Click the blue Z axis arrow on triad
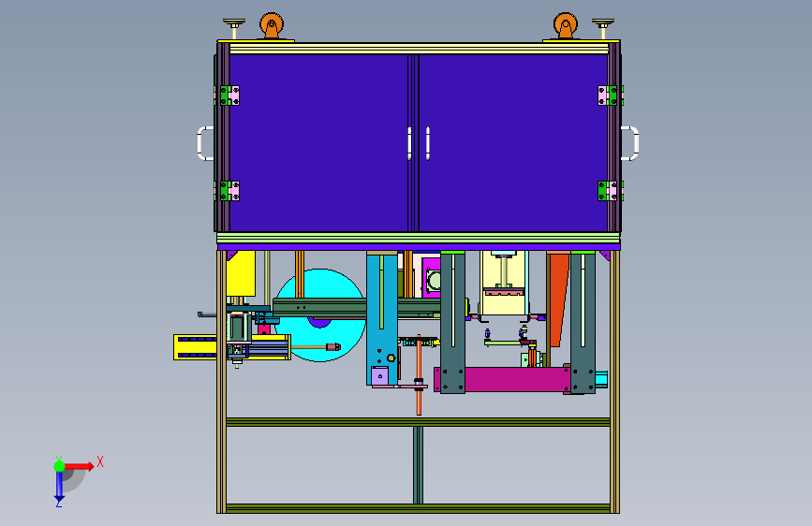Viewport: 812px width, 526px height. tap(59, 486)
